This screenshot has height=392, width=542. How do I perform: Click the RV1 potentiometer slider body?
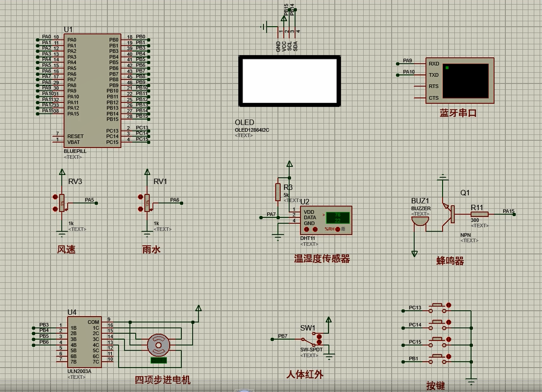(x=147, y=203)
